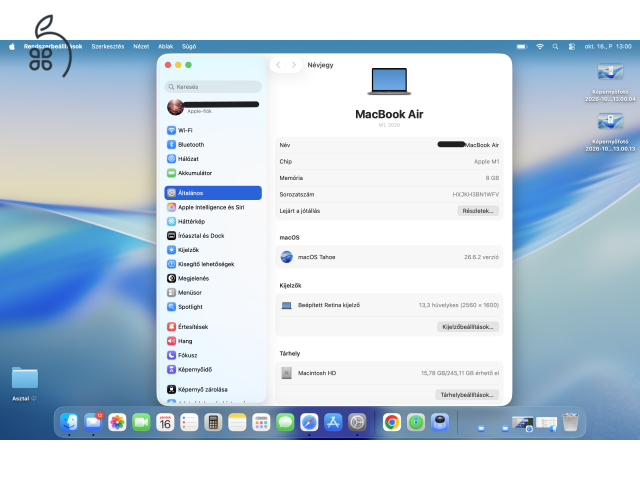Select screenshot file ending 13.00.04
The width and height of the screenshot is (640, 480).
pos(610,82)
